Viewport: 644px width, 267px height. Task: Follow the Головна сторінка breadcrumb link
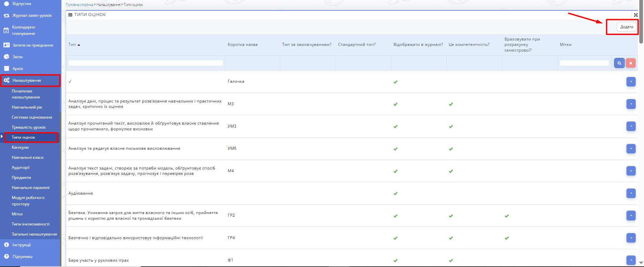79,5
